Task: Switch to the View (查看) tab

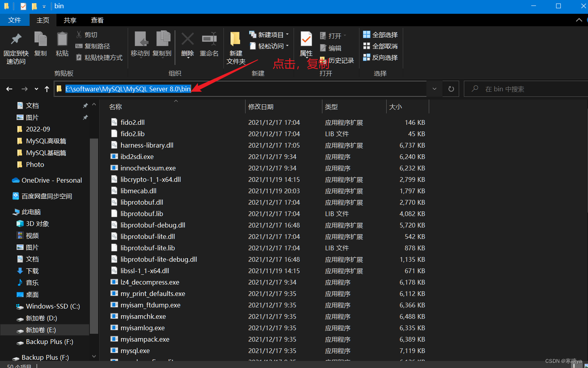Action: coord(97,20)
